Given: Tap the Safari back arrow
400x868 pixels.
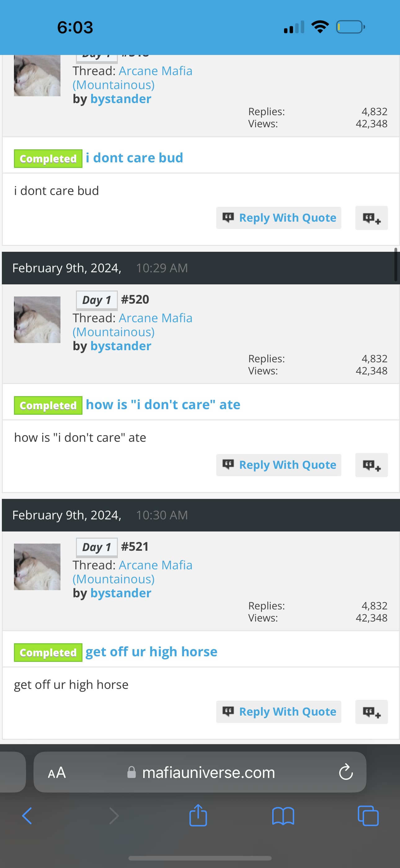Looking at the screenshot, I should click(x=27, y=816).
